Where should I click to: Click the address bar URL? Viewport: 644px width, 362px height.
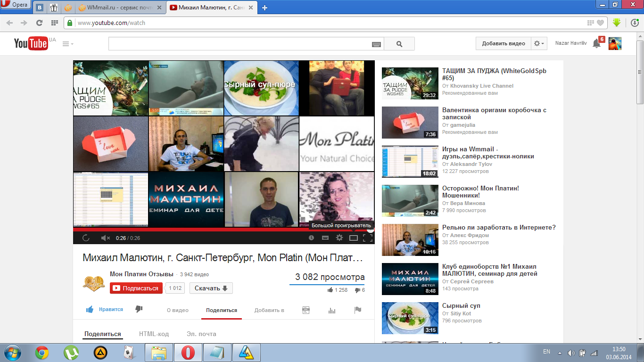(x=111, y=23)
